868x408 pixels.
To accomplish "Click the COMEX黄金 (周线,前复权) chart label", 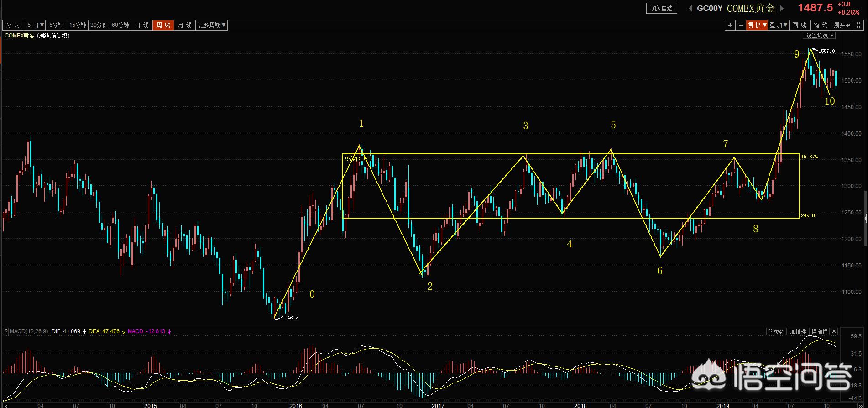I will (x=37, y=36).
